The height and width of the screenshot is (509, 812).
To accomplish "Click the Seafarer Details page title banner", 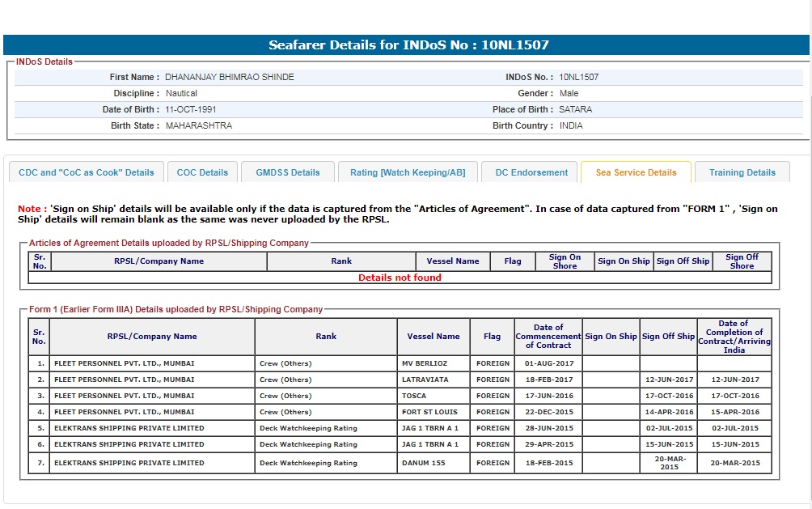I will click(408, 45).
